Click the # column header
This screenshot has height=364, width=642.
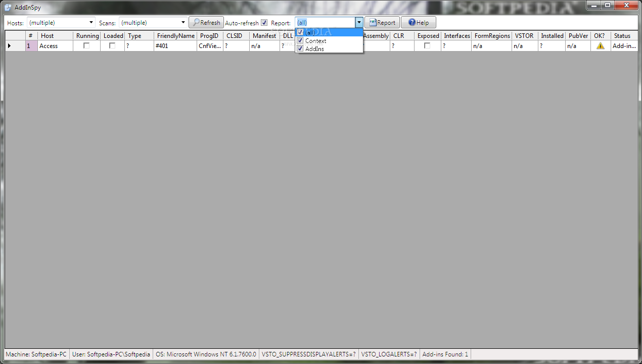tap(31, 36)
